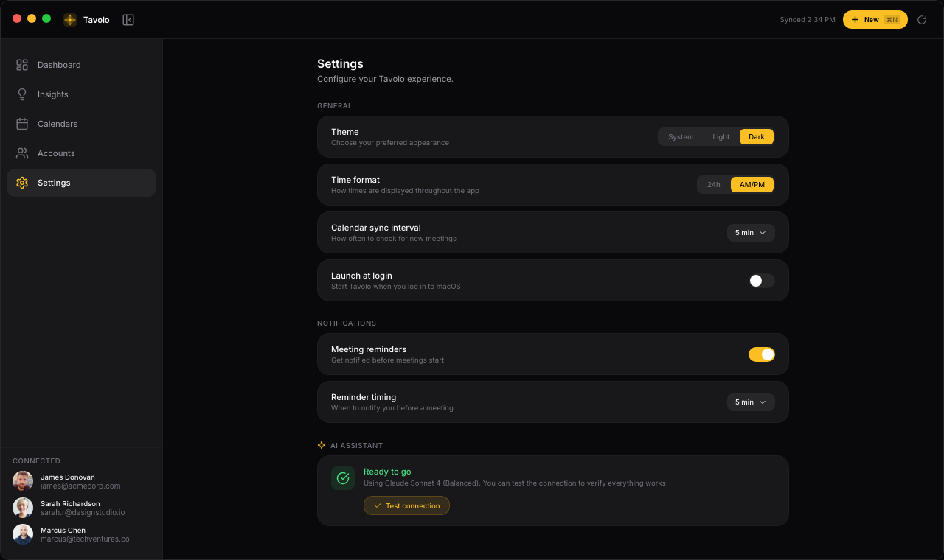Open the Reminder timing dropdown
The image size is (944, 560).
[751, 402]
